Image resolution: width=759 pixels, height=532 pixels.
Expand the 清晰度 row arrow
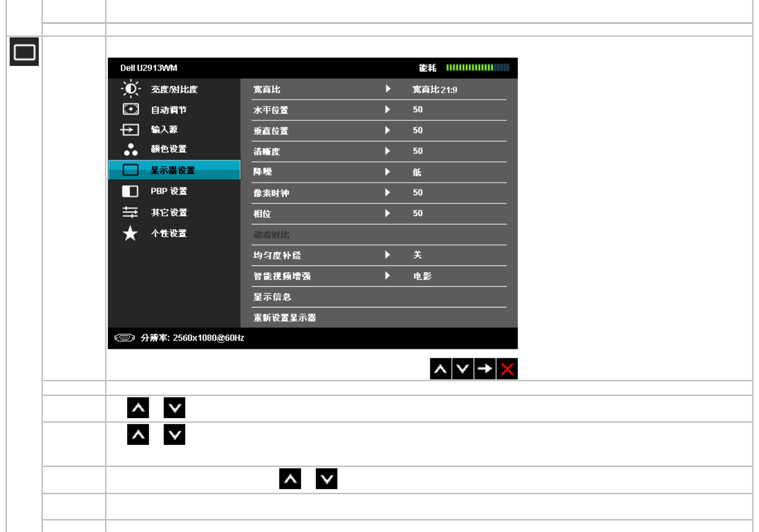388,151
